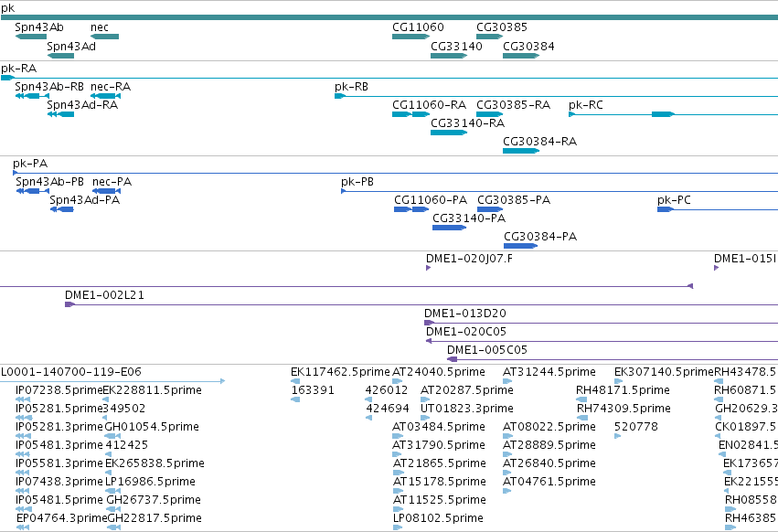Image resolution: width=778 pixels, height=532 pixels.
Task: Click the Spn43Ab gene glyph
Action: 31,37
